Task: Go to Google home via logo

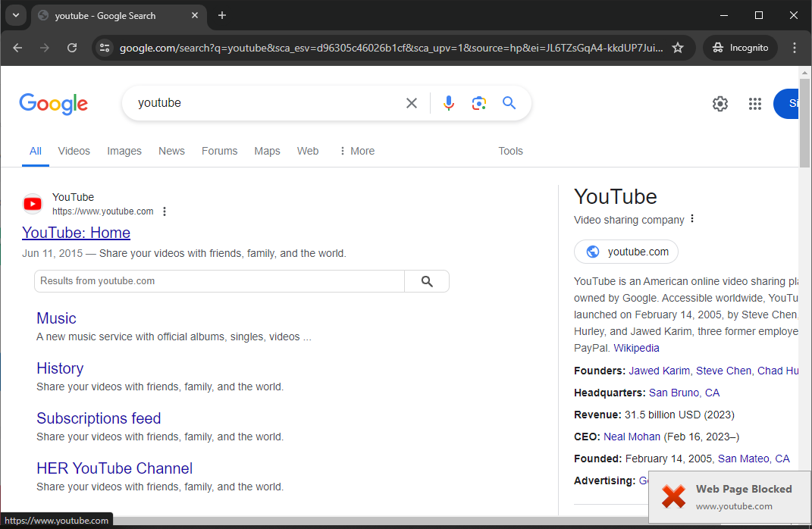Action: (53, 104)
